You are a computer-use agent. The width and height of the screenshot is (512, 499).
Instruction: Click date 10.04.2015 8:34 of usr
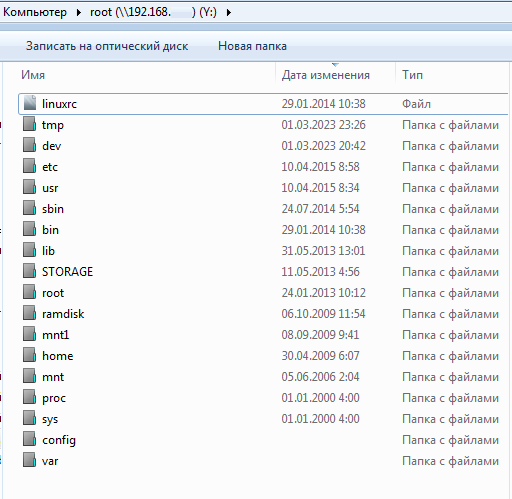(321, 188)
